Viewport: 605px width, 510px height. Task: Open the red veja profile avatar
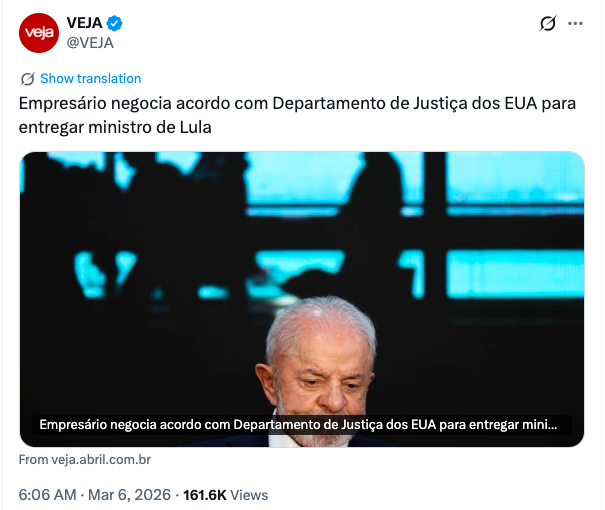point(39,33)
